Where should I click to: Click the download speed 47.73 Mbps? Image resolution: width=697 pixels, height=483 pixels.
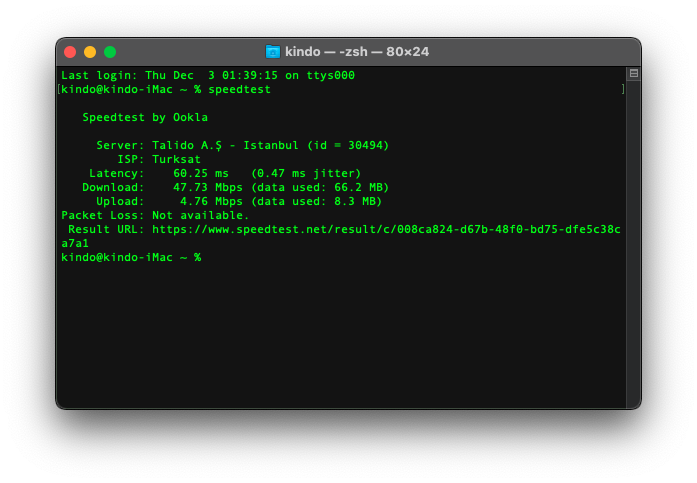coord(208,187)
